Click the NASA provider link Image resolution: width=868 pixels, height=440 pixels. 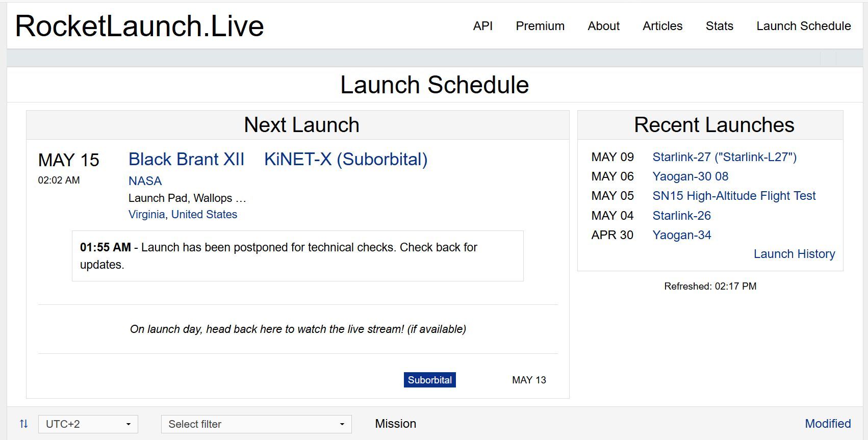point(145,181)
